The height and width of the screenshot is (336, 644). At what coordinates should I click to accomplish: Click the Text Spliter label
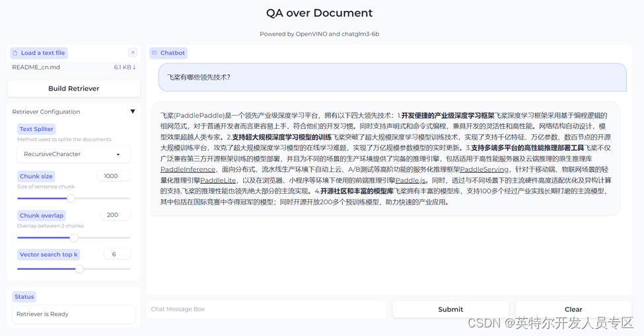click(36, 129)
